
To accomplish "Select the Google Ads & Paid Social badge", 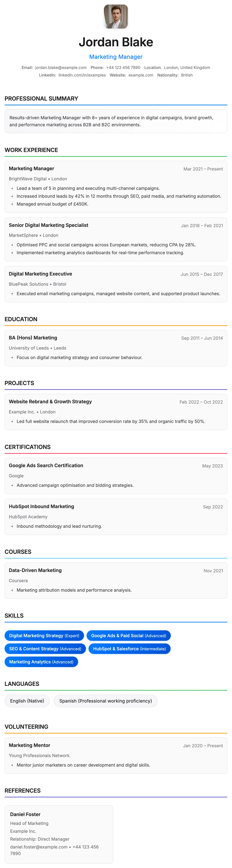I will [x=129, y=636].
